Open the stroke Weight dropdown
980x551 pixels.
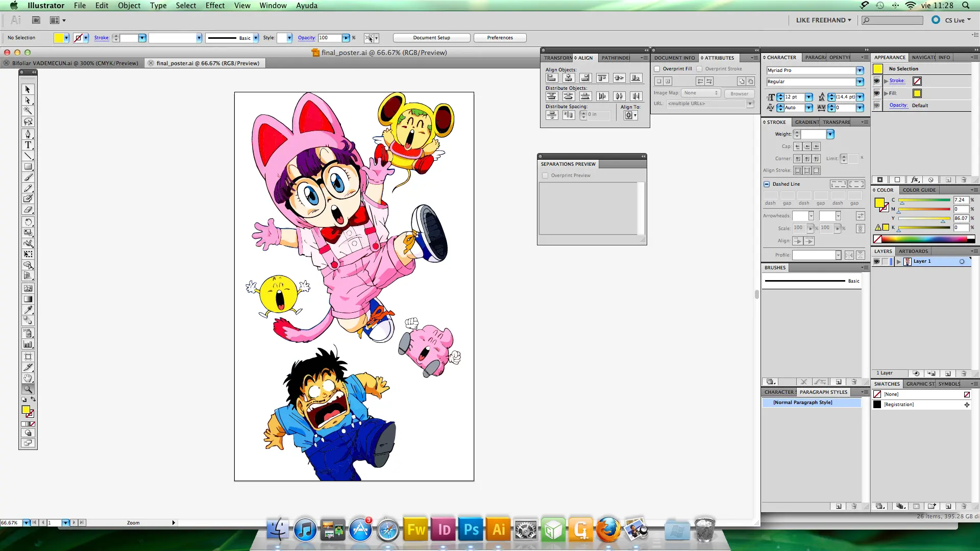[830, 134]
